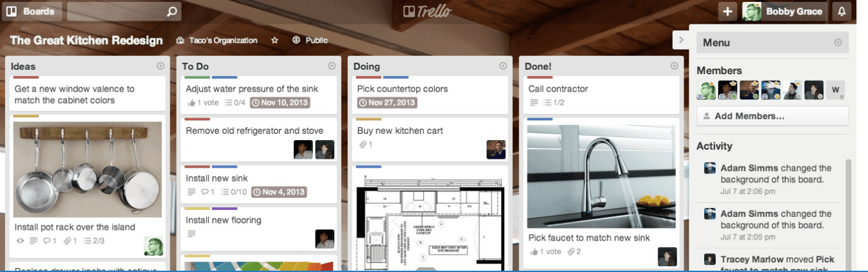Open Taco's Organization link

[217, 40]
